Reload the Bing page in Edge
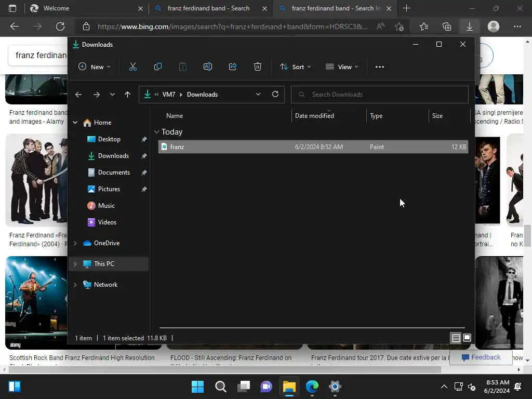This screenshot has width=532, height=399. (60, 26)
